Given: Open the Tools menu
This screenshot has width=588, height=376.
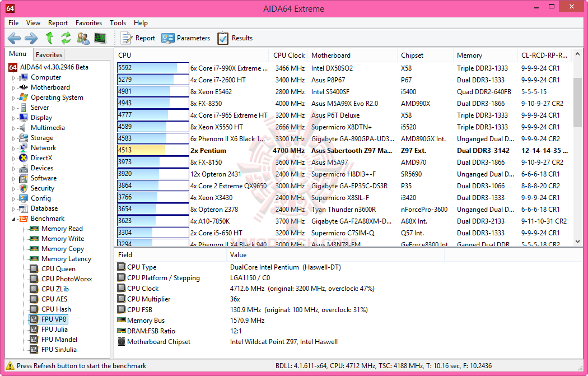Looking at the screenshot, I should 118,23.
